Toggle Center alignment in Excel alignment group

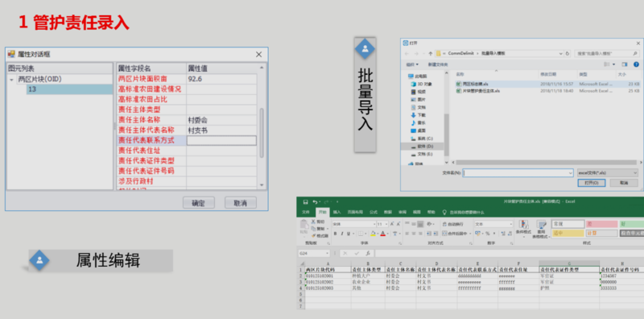[x=414, y=234]
